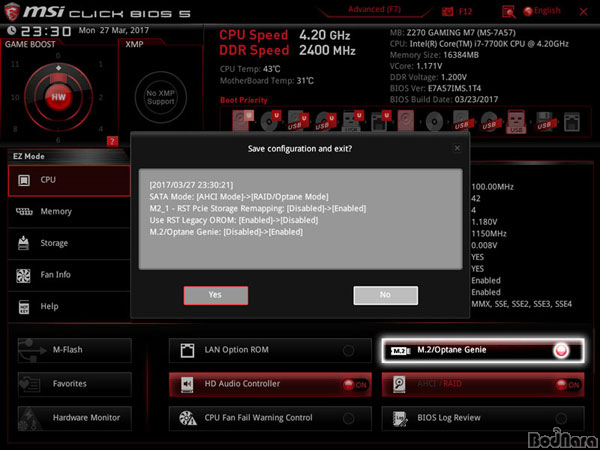Take a screenshot with F12 camera icon

pos(448,12)
